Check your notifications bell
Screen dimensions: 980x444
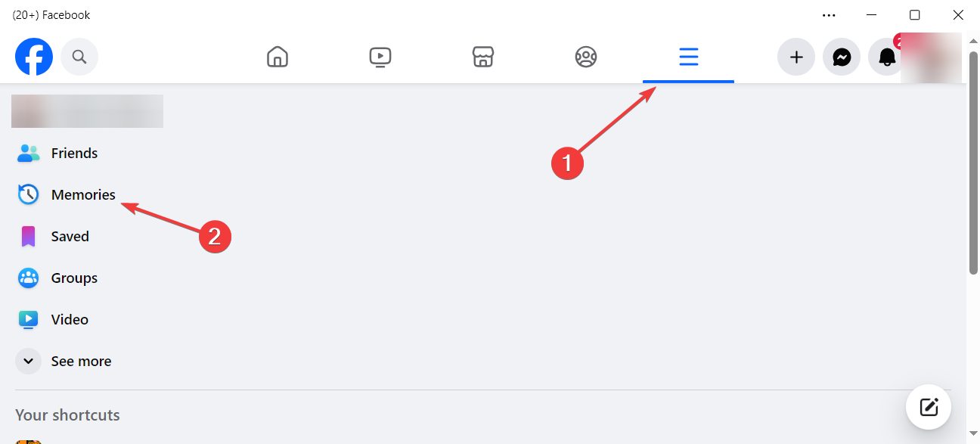pyautogui.click(x=885, y=57)
